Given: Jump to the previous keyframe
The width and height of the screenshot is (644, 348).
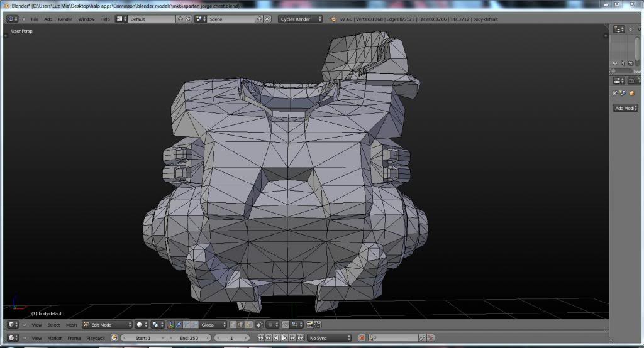Looking at the screenshot, I should (268, 338).
